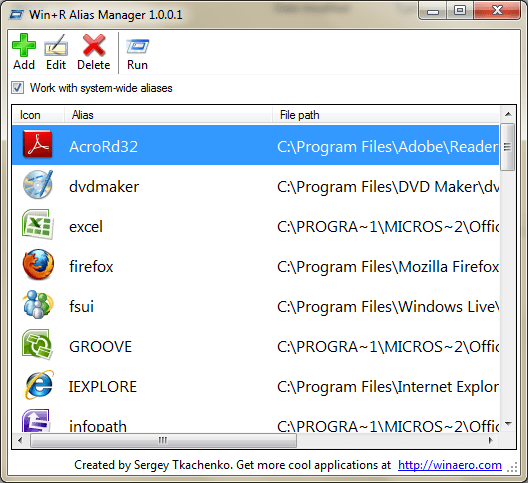Click the horizontal scrollbar thumb

(163, 440)
